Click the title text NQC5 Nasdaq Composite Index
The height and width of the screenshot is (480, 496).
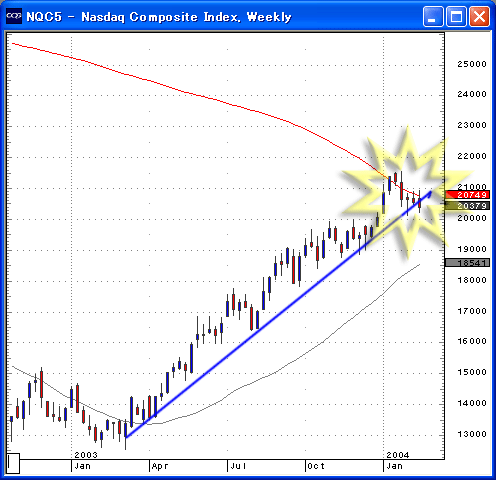point(159,17)
